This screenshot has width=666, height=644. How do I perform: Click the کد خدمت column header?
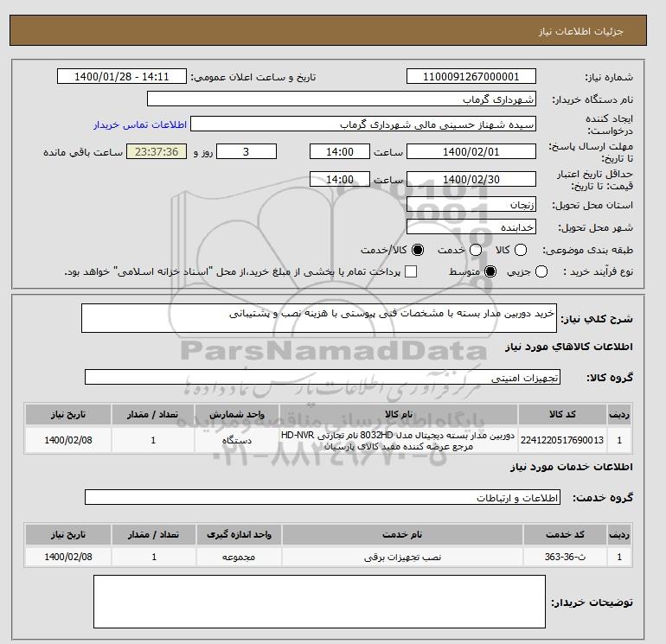565,534
